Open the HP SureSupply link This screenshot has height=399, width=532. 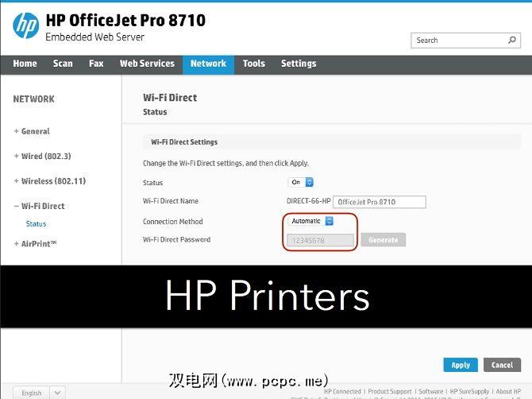click(x=469, y=392)
